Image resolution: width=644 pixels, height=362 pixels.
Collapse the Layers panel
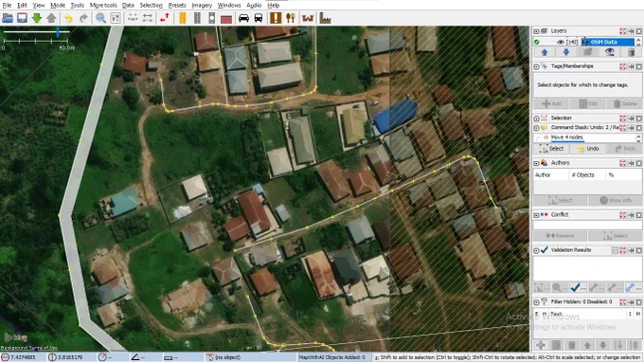click(x=536, y=31)
